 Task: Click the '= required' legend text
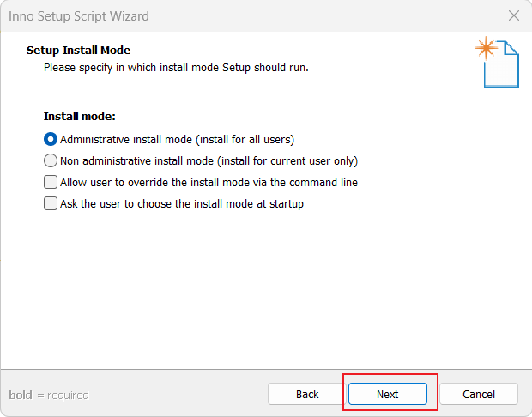(x=63, y=396)
